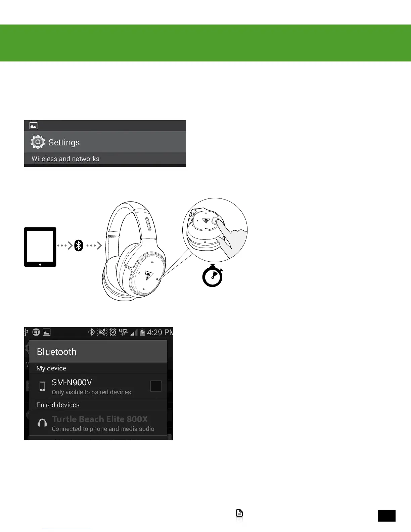Click the ET round status bar icon

(36, 332)
